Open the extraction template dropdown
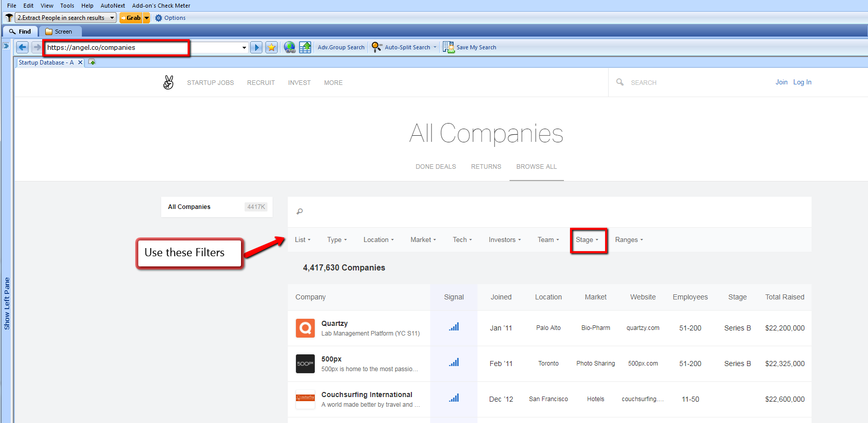This screenshot has width=868, height=423. 112,18
